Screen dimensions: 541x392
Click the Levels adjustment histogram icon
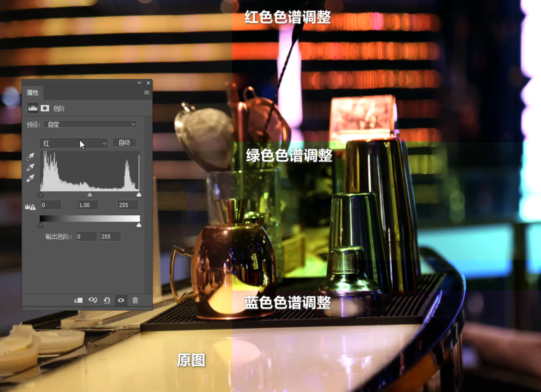click(x=33, y=108)
